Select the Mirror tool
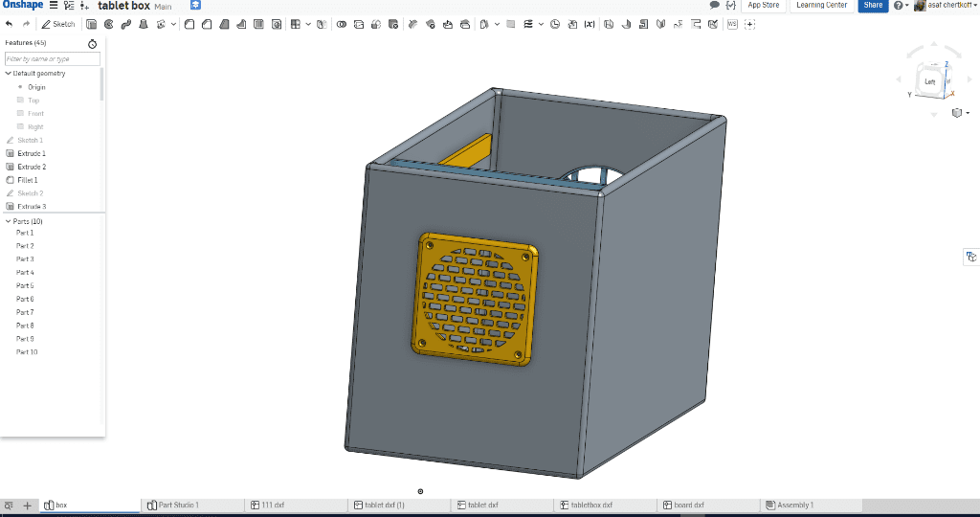 [322, 24]
